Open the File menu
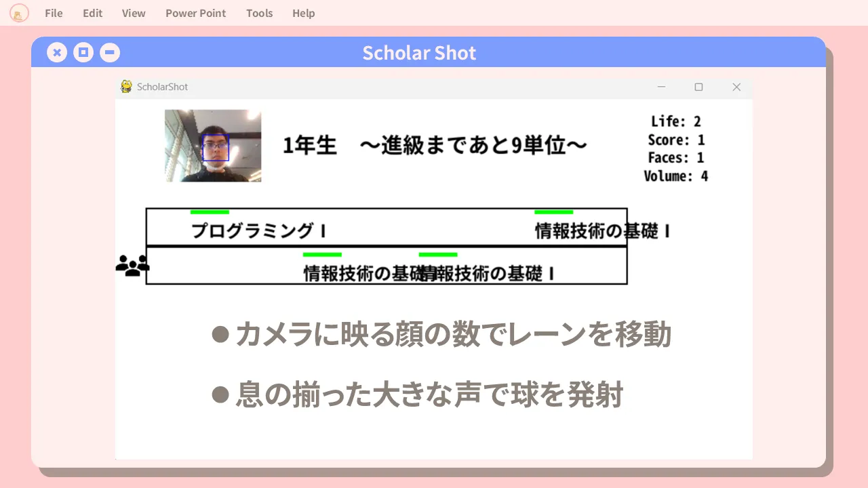Viewport: 868px width, 488px height. 54,13
